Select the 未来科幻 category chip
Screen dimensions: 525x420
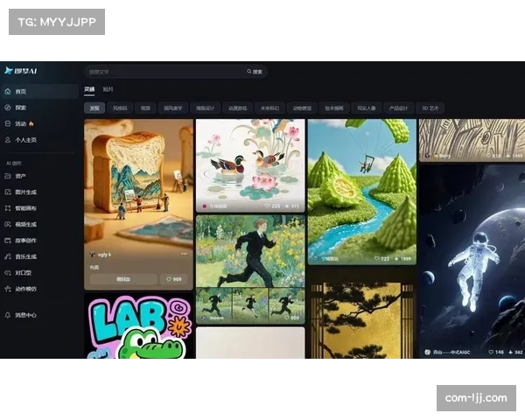pos(269,108)
